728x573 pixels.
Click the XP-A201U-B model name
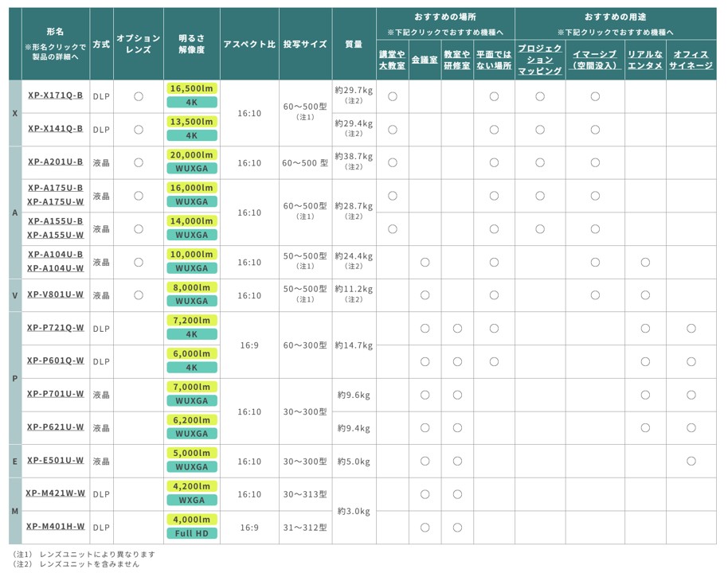(55, 162)
